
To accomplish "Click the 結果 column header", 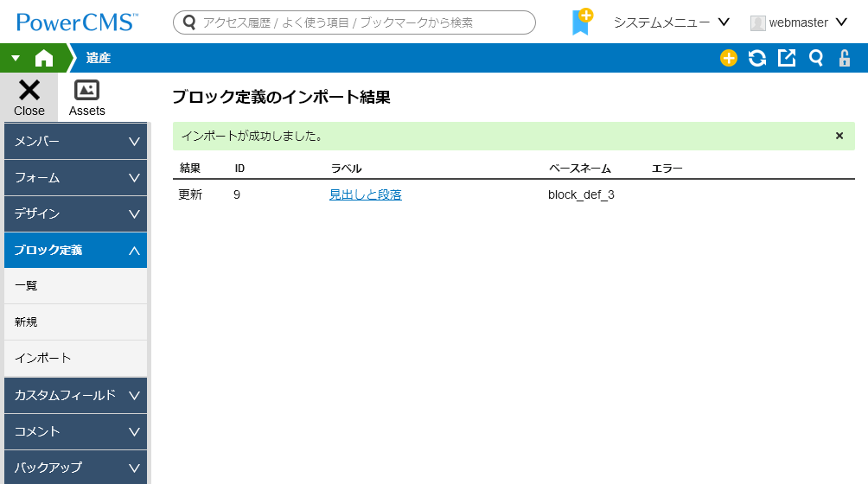I will 190,169.
